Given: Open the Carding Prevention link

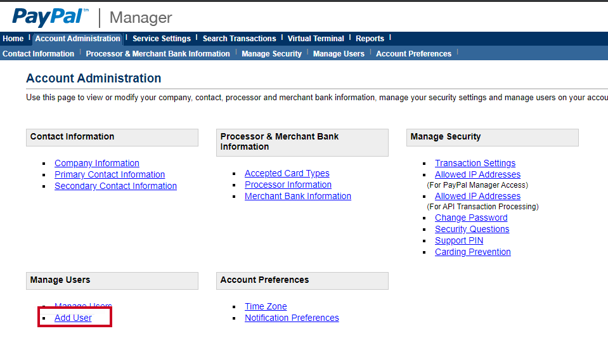Looking at the screenshot, I should click(473, 252).
